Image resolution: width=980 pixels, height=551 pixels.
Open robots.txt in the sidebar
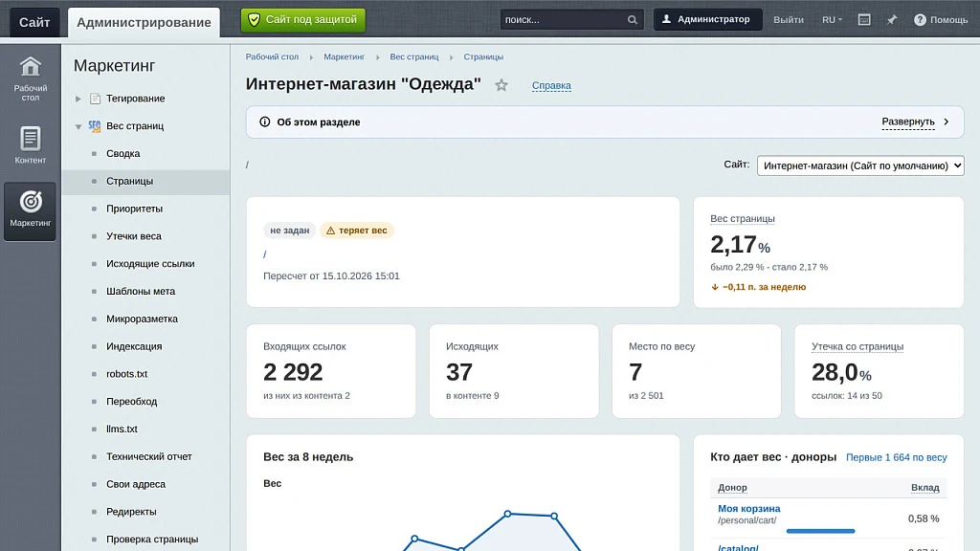[x=127, y=374]
